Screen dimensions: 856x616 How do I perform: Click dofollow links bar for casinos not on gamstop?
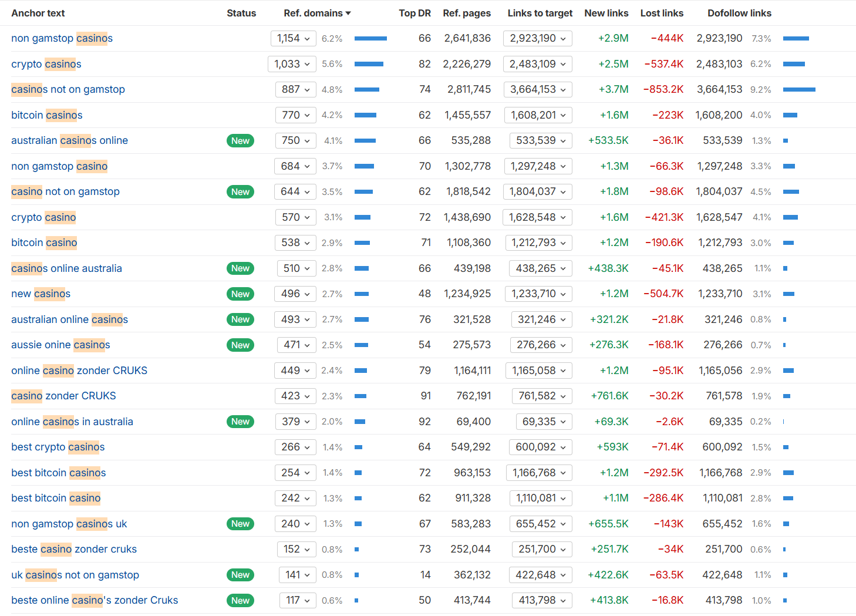point(799,90)
